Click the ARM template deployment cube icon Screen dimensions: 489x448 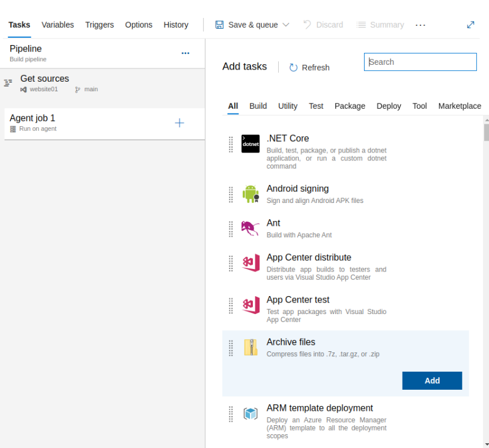(251, 414)
